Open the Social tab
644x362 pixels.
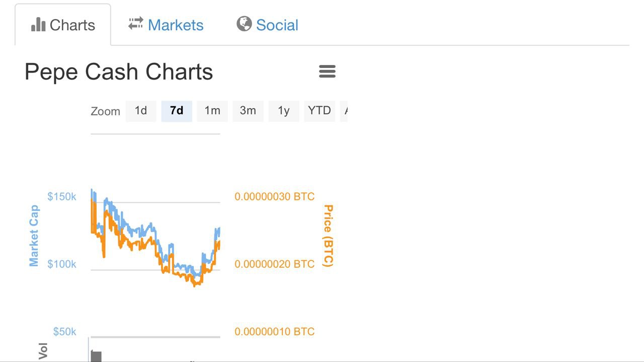click(268, 25)
